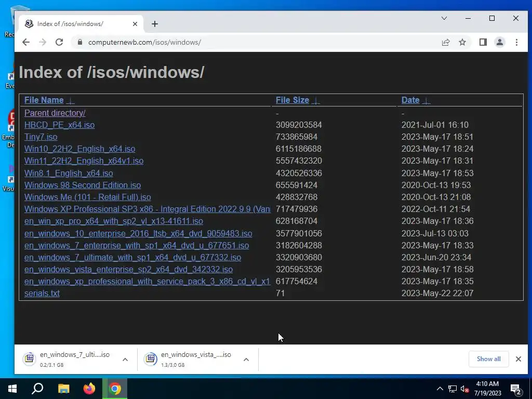Sort listing by Date header
Screen dimensions: 532x399
coord(410,100)
